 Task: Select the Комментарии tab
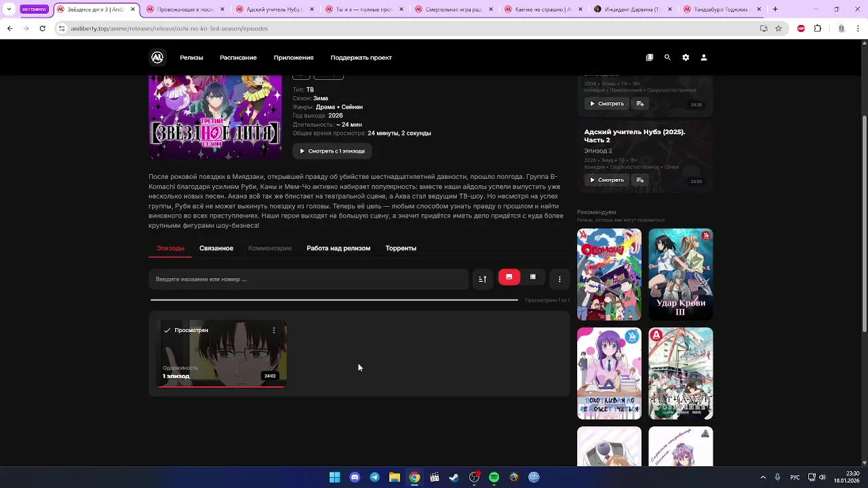coord(270,248)
